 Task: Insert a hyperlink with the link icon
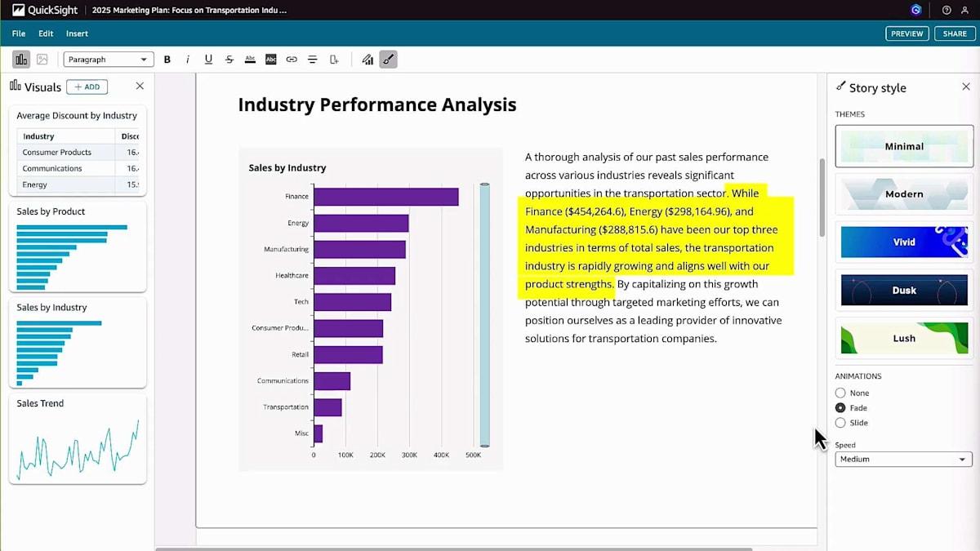click(x=292, y=60)
